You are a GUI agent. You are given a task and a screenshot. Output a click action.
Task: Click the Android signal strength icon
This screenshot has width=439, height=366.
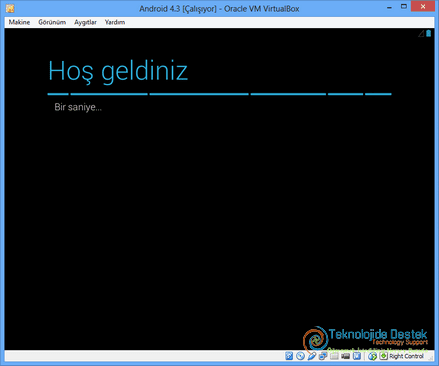(421, 33)
